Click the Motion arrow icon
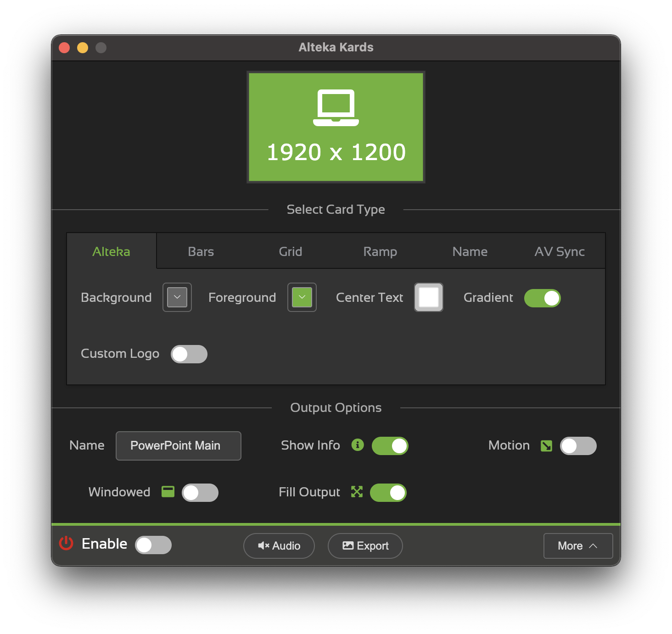The width and height of the screenshot is (672, 634). pyautogui.click(x=546, y=446)
